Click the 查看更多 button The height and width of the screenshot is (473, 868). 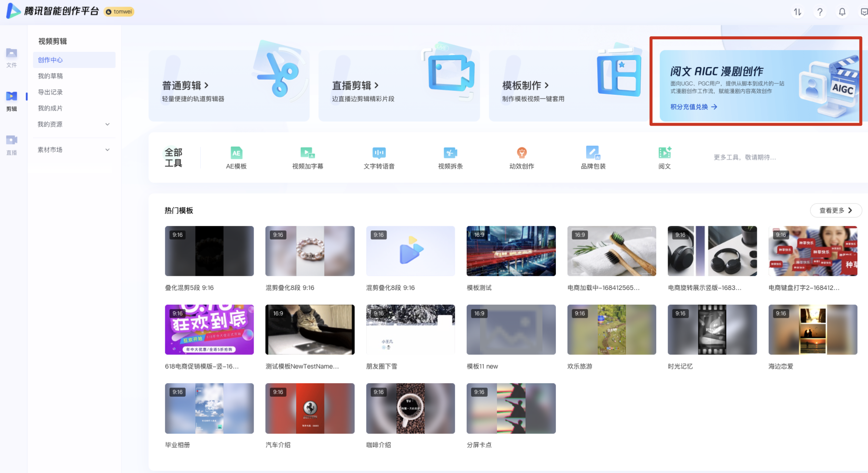[835, 210]
